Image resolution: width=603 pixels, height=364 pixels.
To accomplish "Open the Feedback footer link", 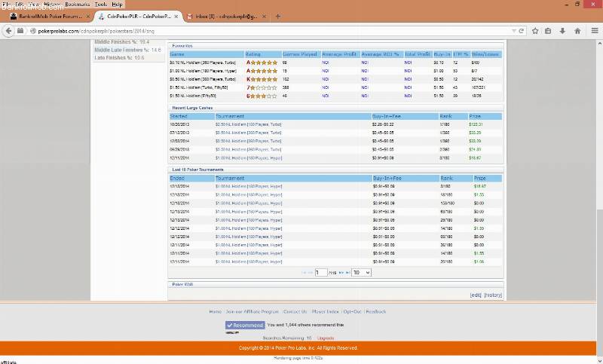I will pos(375,312).
